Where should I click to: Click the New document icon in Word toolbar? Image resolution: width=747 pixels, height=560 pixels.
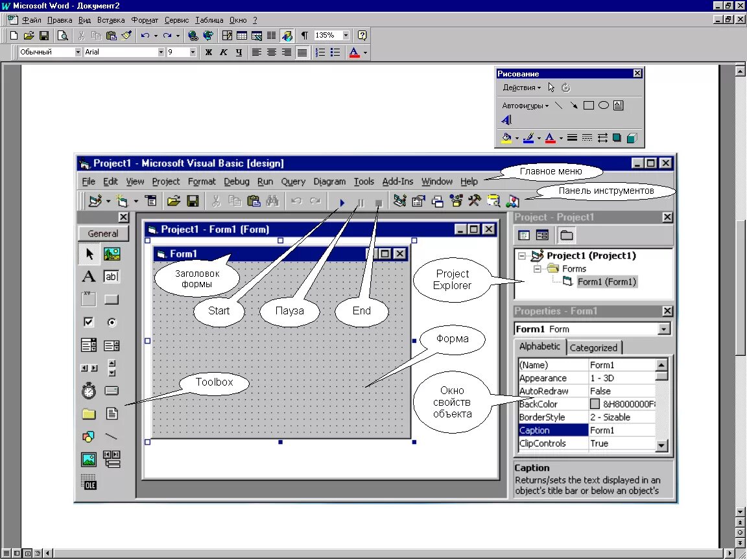(x=14, y=35)
